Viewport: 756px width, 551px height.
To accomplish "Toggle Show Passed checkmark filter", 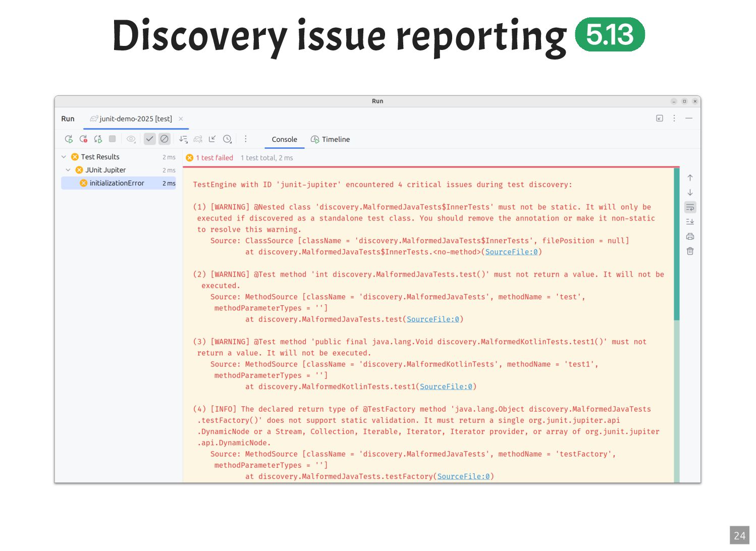I will coord(150,139).
